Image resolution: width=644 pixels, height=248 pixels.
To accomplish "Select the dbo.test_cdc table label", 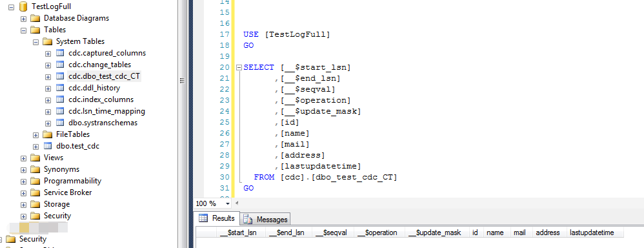I will click(77, 146).
